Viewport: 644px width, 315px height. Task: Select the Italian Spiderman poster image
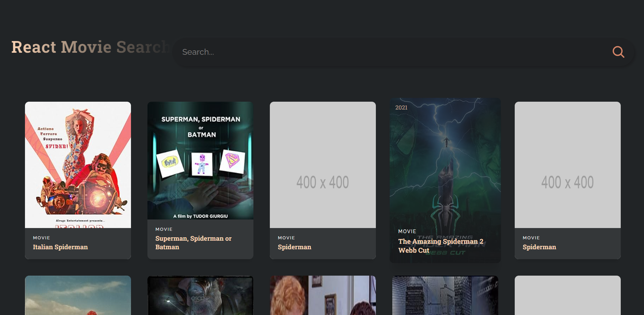click(78, 164)
